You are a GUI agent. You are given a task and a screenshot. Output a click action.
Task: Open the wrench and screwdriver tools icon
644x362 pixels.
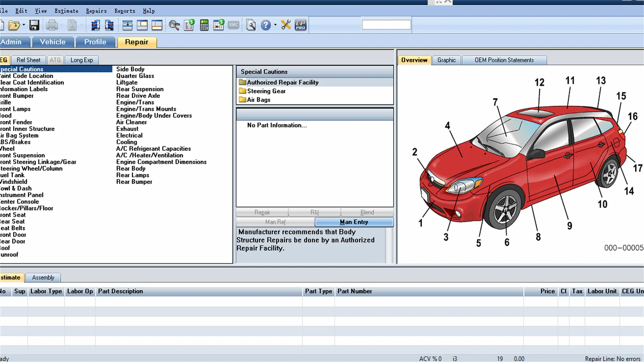click(286, 25)
